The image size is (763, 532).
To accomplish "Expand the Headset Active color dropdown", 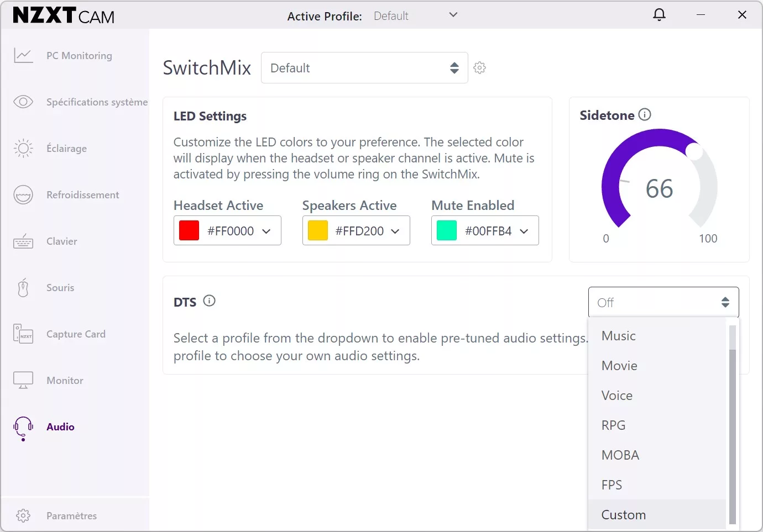I will click(266, 231).
